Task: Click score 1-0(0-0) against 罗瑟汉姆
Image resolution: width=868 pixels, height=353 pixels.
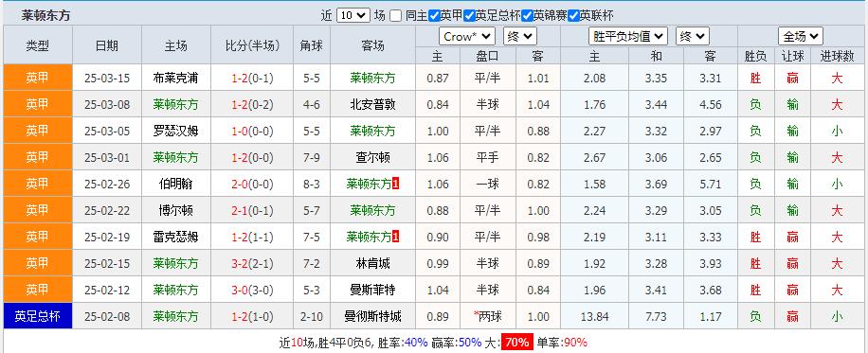Action: coord(252,132)
